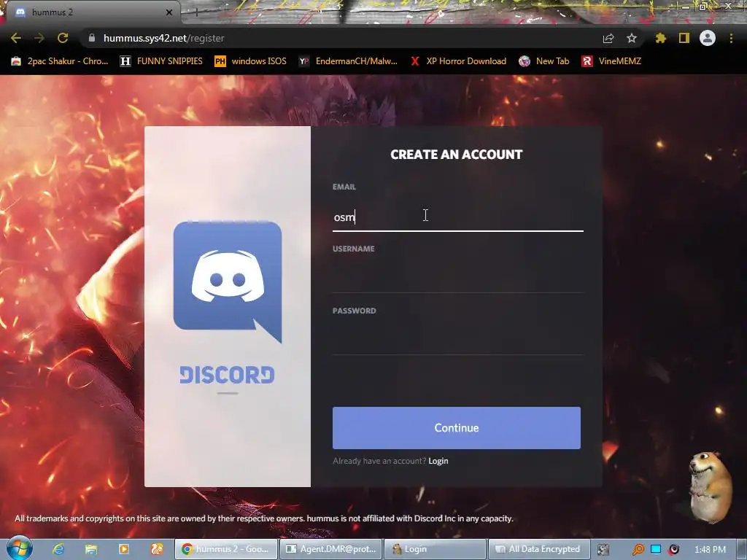The image size is (747, 560).
Task: Click the Password input field
Action: point(458,341)
